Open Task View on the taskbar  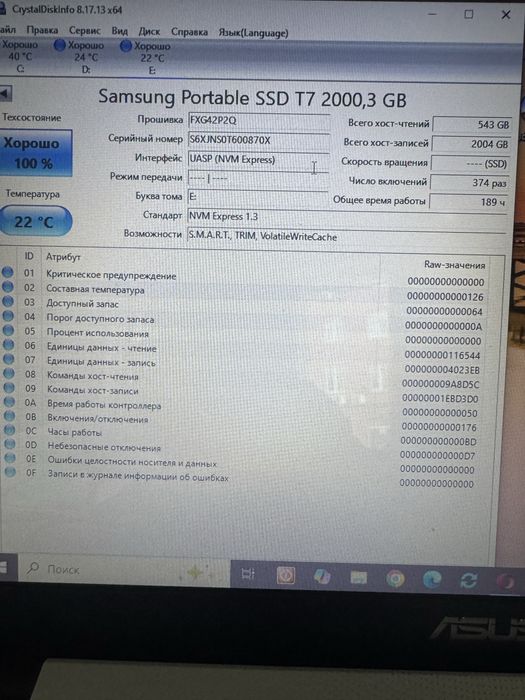[248, 574]
